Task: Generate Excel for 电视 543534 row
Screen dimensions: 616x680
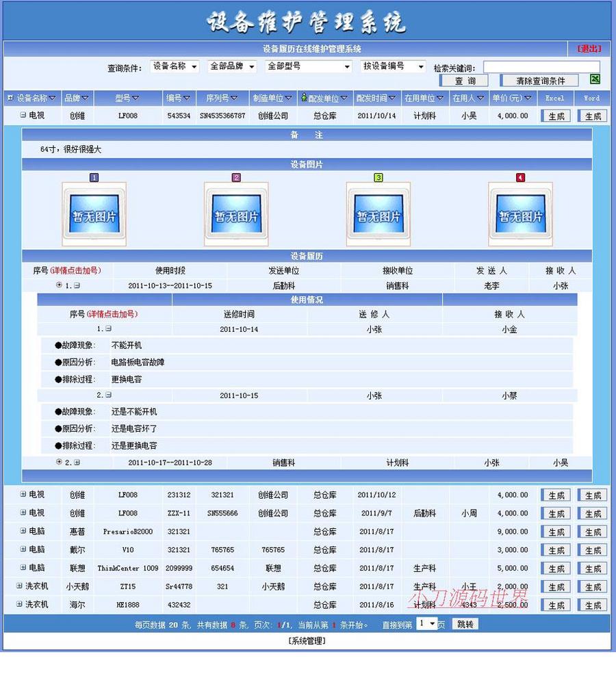Action: coord(556,116)
